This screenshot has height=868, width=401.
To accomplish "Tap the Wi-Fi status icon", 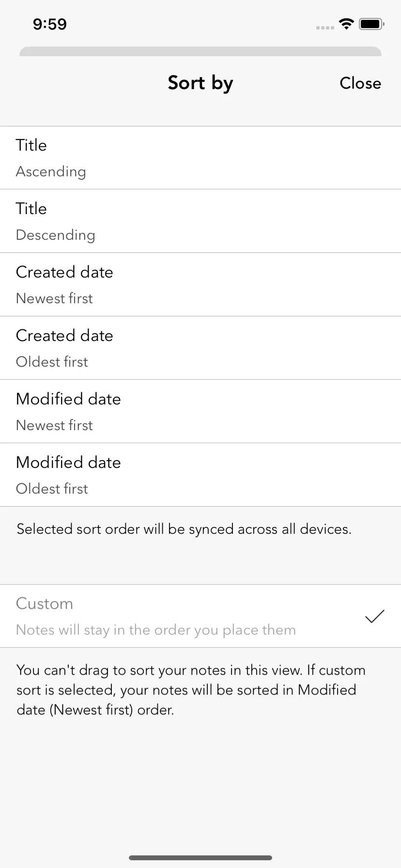I will 346,24.
